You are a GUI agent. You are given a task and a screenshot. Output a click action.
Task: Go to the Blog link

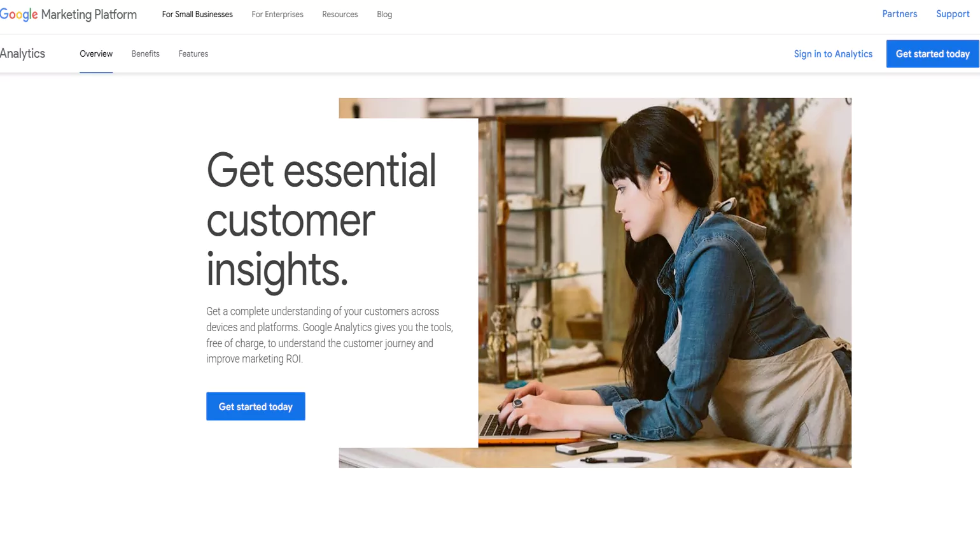[384, 14]
